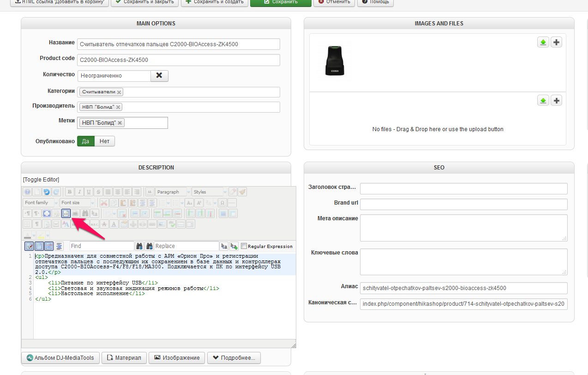This screenshot has height=375, width=588.
Task: Toggle fullscreen editor mode
Action: (x=47, y=213)
